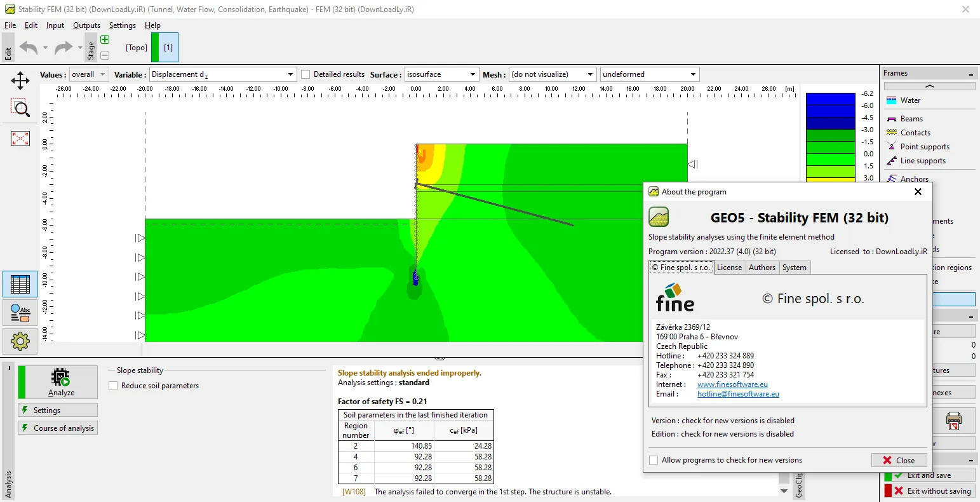
Task: Switch to the Authors tab
Action: [762, 268]
